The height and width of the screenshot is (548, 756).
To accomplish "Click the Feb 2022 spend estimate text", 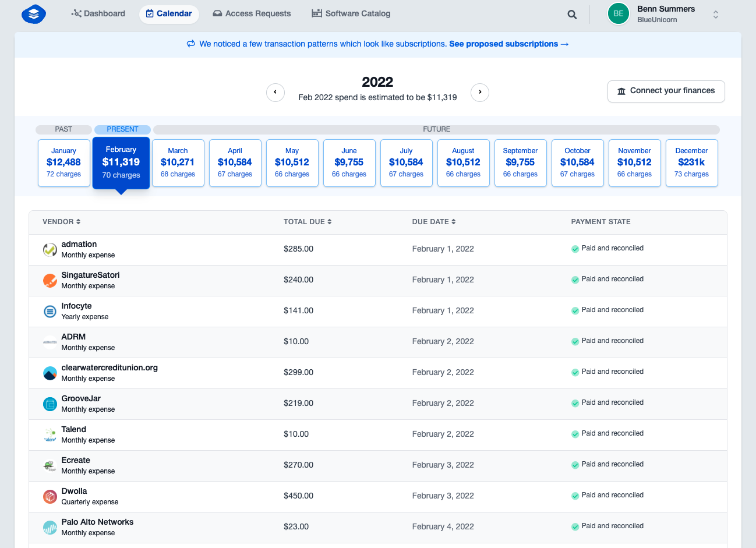I will [377, 97].
